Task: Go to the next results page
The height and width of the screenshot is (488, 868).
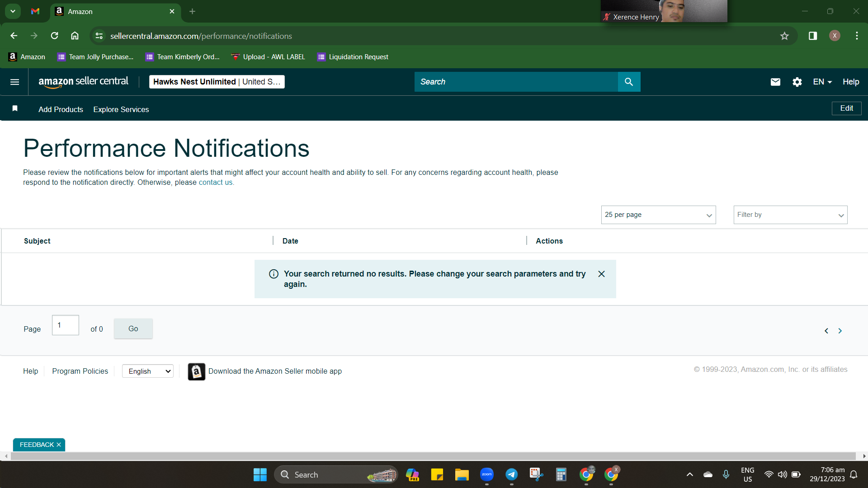Action: (x=840, y=331)
